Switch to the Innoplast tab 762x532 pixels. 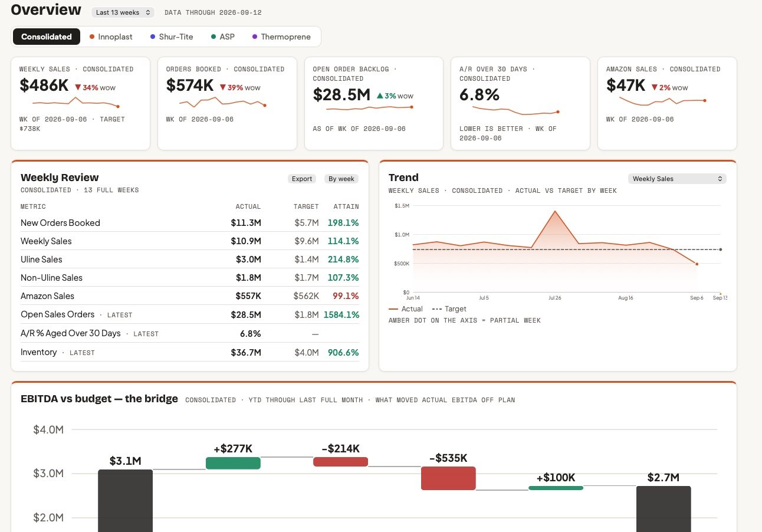(x=111, y=37)
